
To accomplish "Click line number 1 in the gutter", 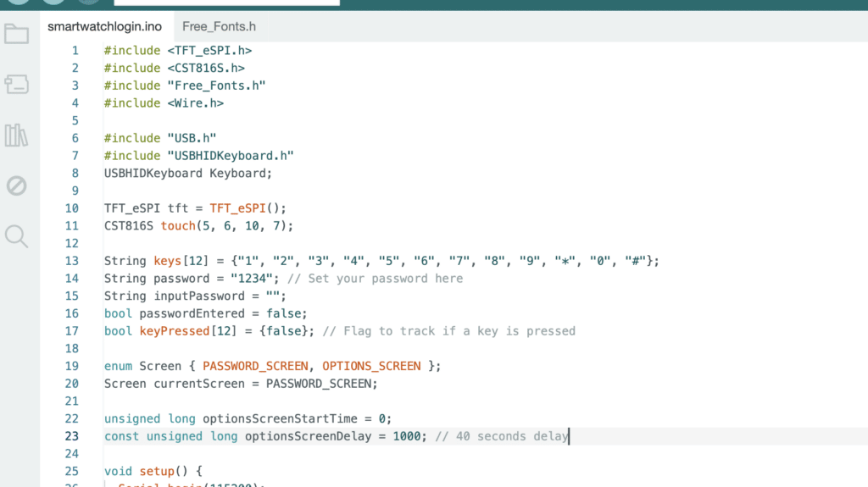I will (75, 51).
